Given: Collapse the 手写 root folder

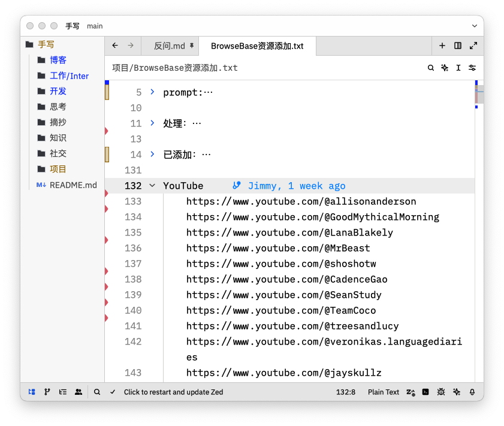Looking at the screenshot, I should click(46, 44).
